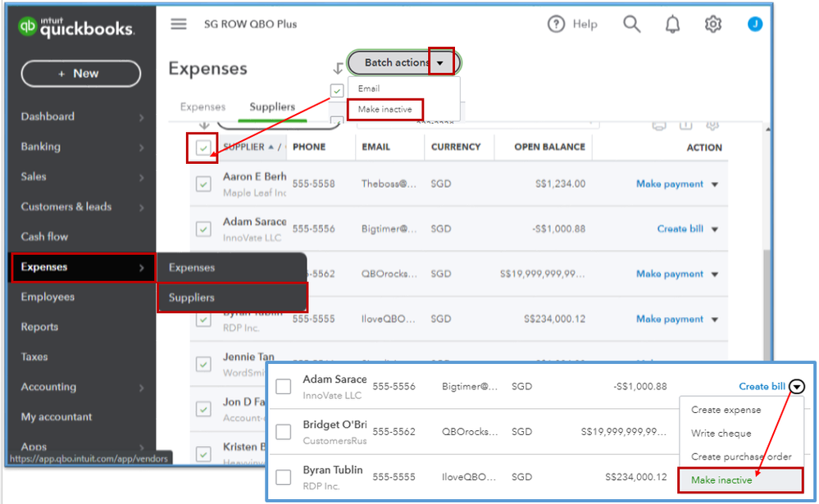Choose Make inactive in Batch actions menu

click(384, 110)
